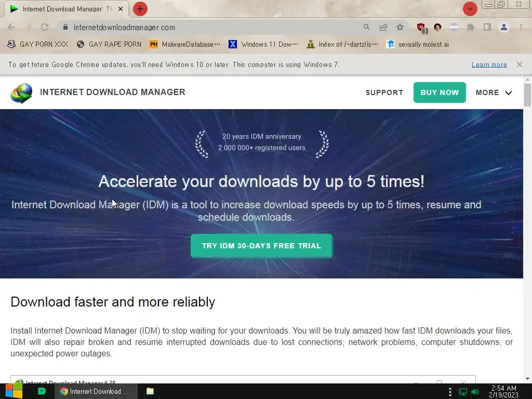The height and width of the screenshot is (399, 532).
Task: View site info via the padlock icon
Action: [65, 27]
